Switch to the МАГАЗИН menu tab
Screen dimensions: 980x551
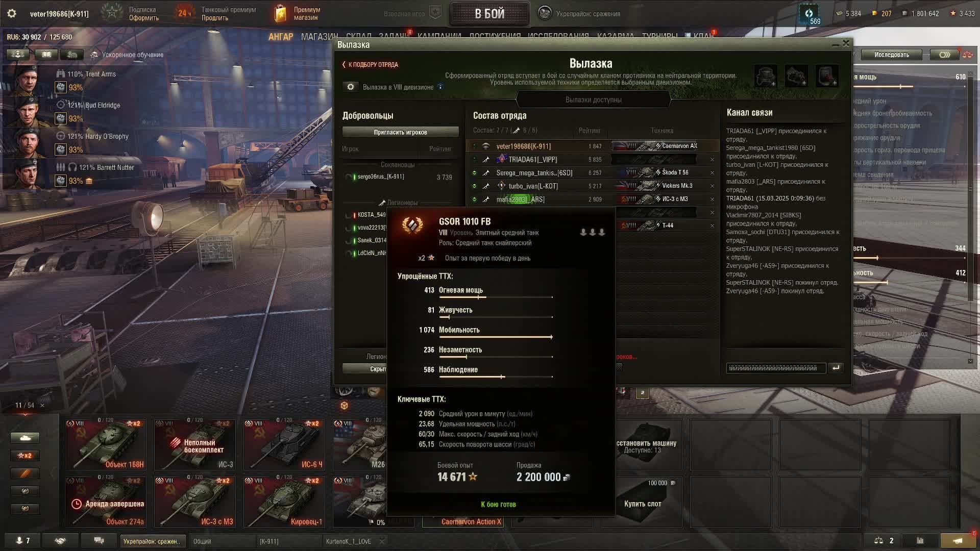click(320, 37)
